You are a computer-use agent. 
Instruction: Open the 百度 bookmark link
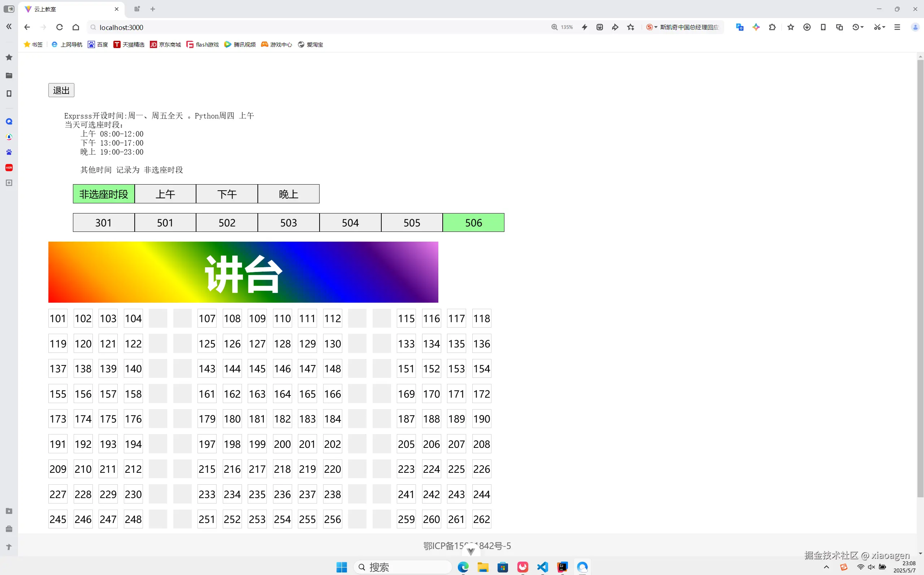click(98, 44)
